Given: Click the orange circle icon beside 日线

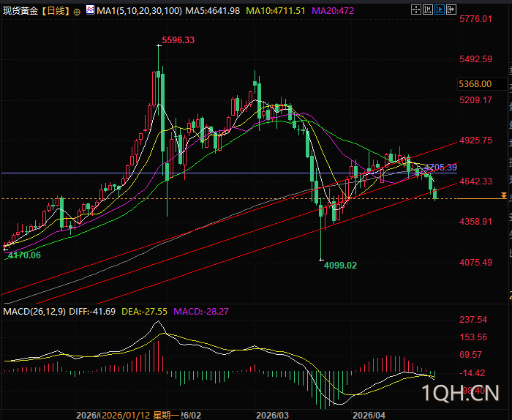Looking at the screenshot, I should click(x=78, y=12).
